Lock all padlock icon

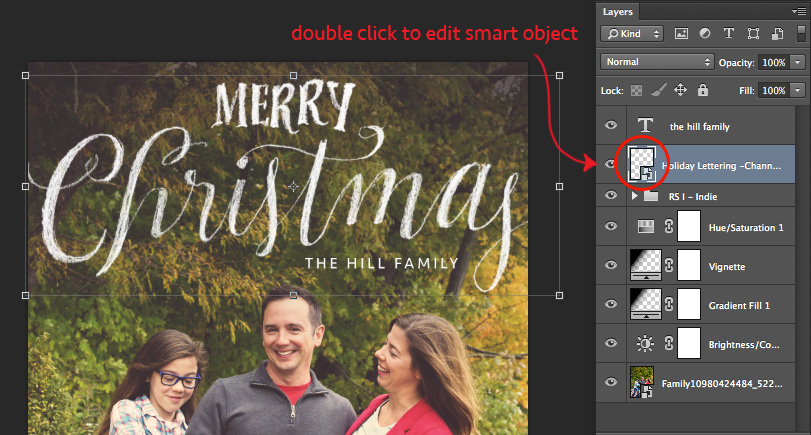[702, 90]
